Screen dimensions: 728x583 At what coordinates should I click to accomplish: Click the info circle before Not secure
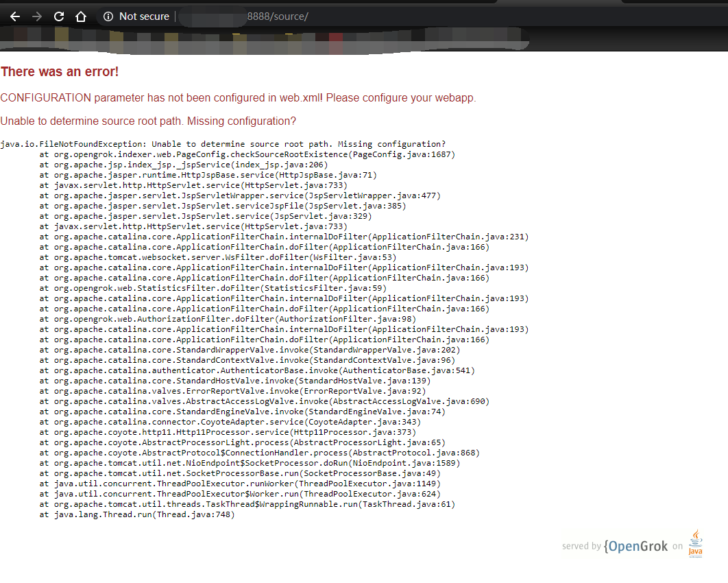(108, 16)
